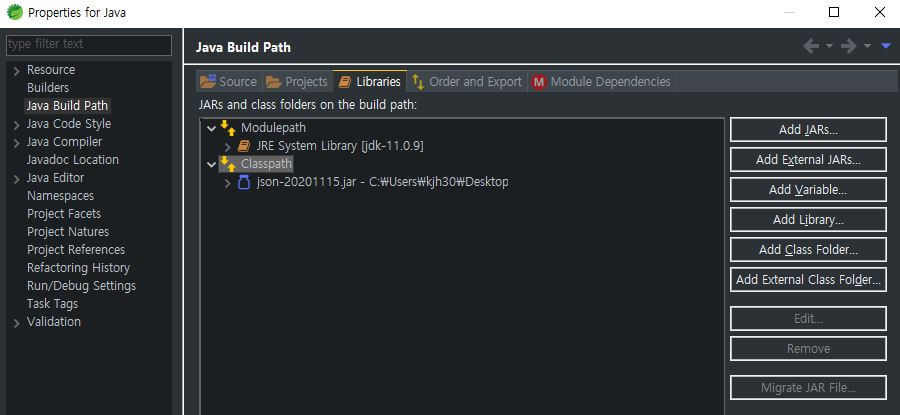Click the Add Class Folder... button
This screenshot has height=415, width=900.
(808, 249)
